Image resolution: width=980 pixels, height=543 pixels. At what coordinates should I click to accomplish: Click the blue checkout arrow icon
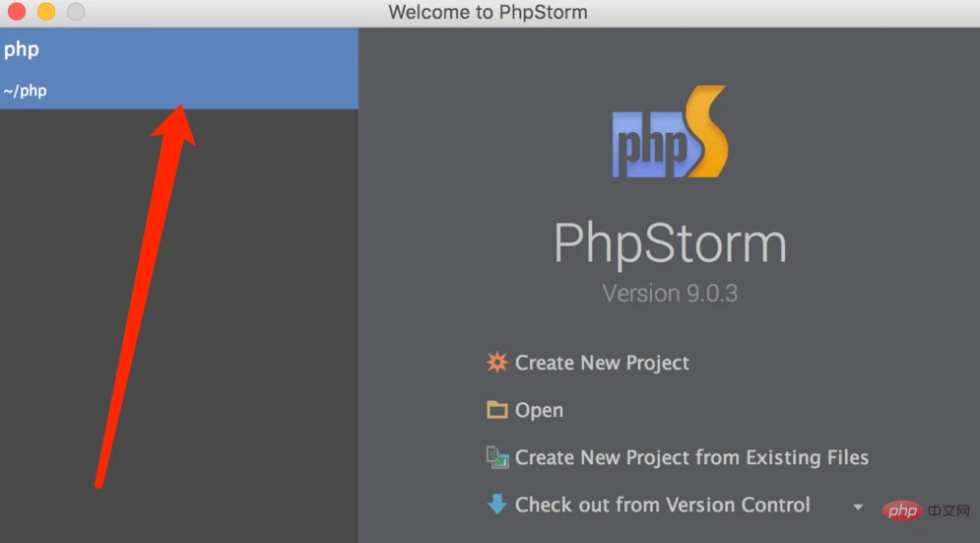tap(496, 504)
